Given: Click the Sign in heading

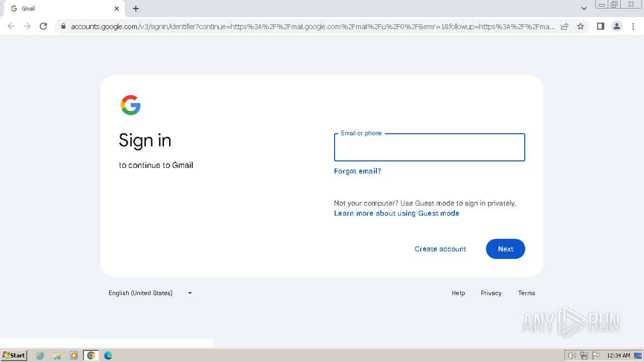Looking at the screenshot, I should (x=145, y=140).
